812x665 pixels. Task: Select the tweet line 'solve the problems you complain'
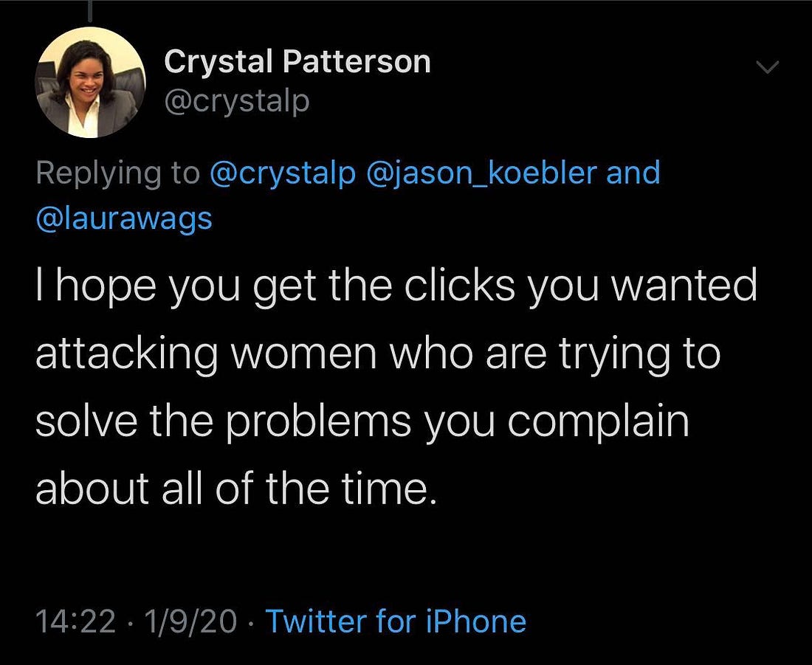[x=362, y=421]
